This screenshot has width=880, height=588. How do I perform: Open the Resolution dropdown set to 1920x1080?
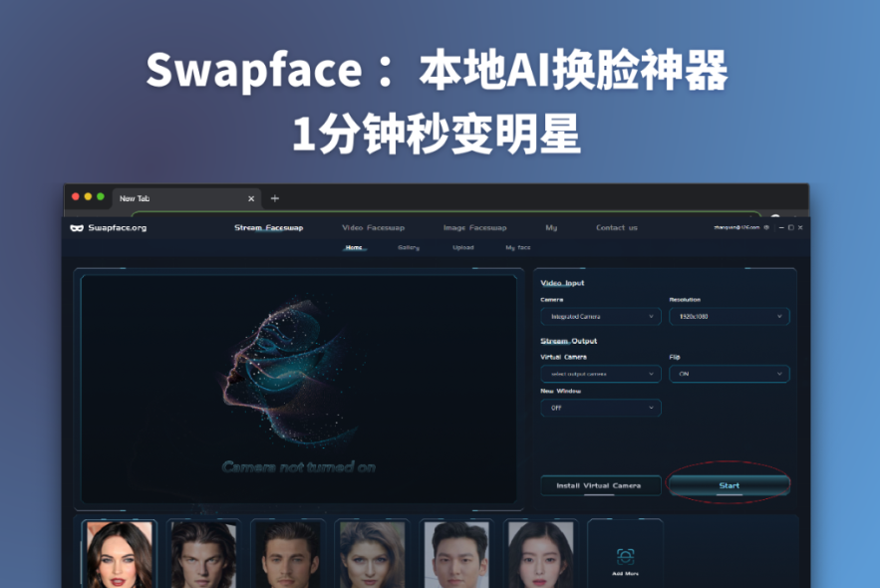[x=729, y=316]
